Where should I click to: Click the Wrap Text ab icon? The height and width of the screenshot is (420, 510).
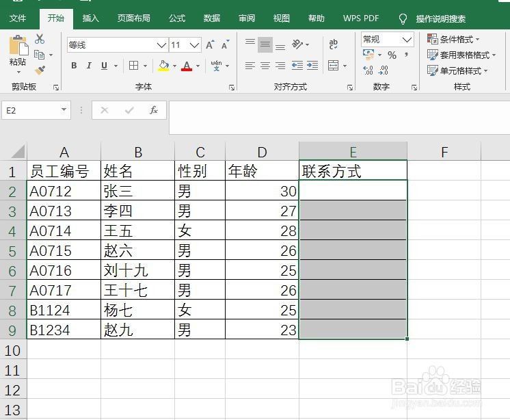[x=333, y=44]
